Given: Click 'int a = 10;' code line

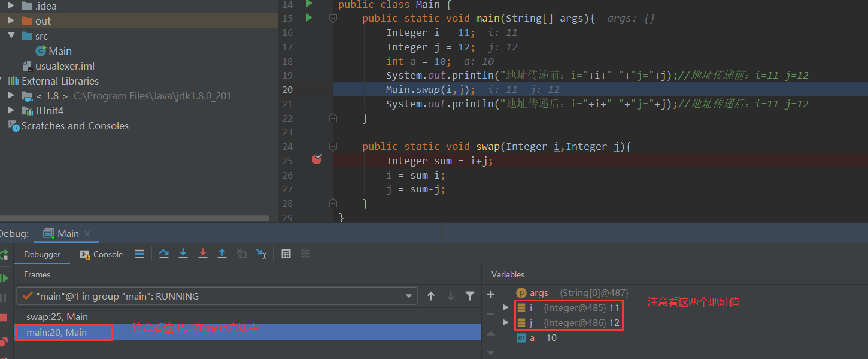Looking at the screenshot, I should [419, 61].
